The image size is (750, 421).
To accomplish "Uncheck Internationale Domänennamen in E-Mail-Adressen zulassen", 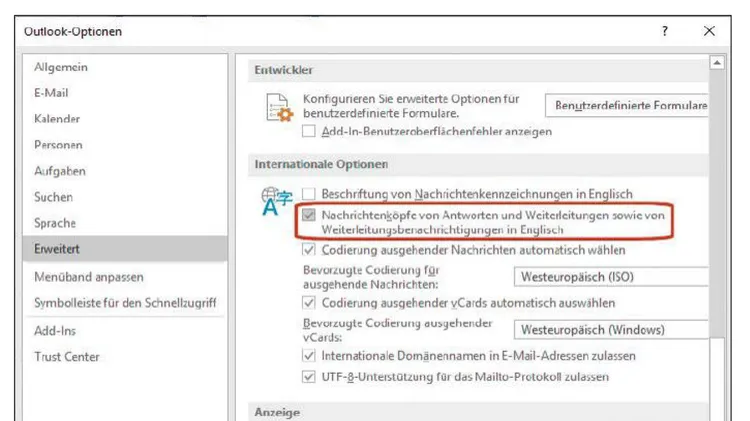I will [309, 356].
